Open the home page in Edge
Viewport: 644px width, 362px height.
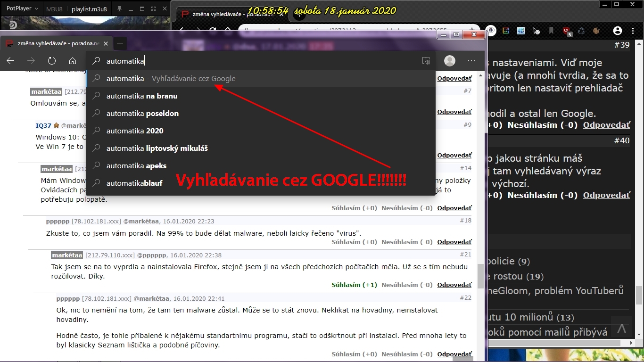pos(73,61)
